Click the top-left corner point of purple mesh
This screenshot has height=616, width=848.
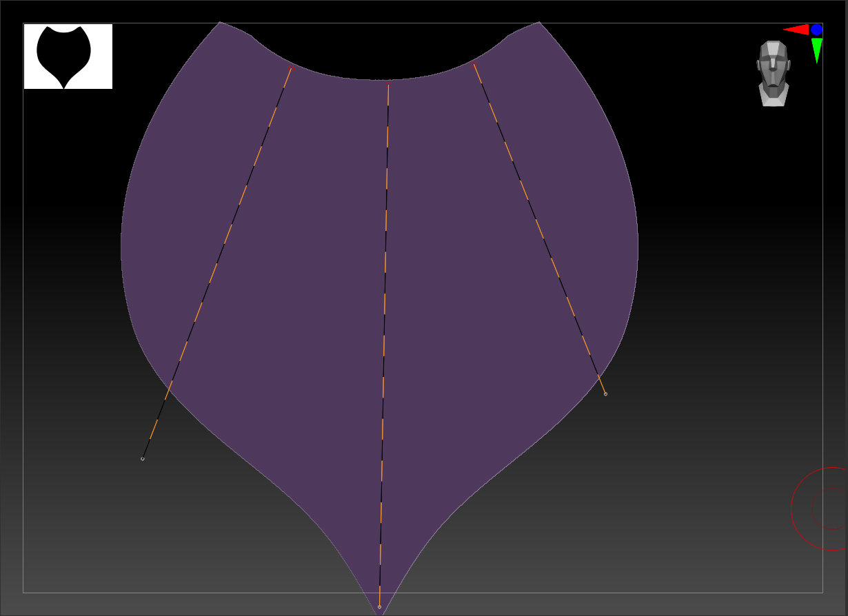(x=220, y=23)
